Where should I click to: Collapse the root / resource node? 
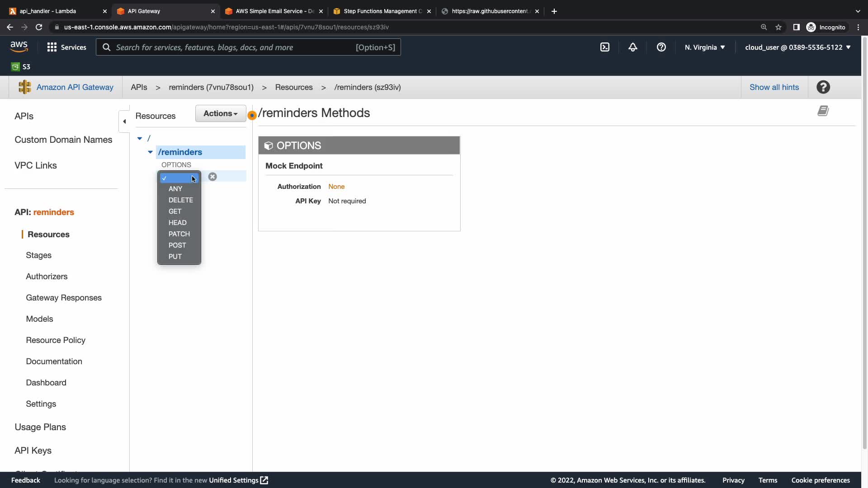140,139
